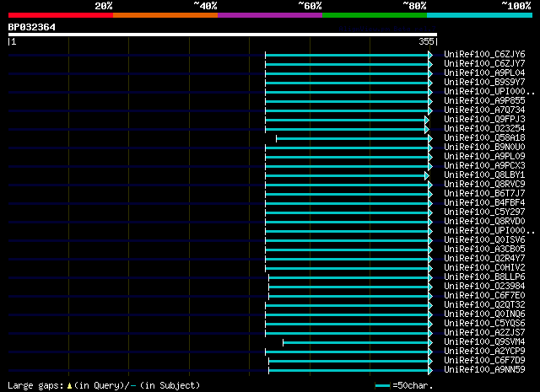Image resolution: width=540 pixels, height=392 pixels.
Task: Click the yellow query gap marker in the legend
Action: [x=69, y=386]
